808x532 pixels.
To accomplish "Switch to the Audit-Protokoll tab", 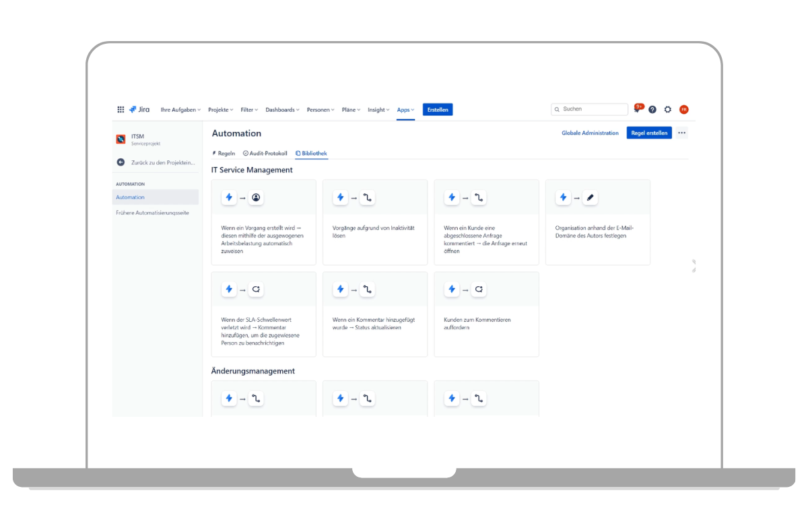I will (x=265, y=154).
